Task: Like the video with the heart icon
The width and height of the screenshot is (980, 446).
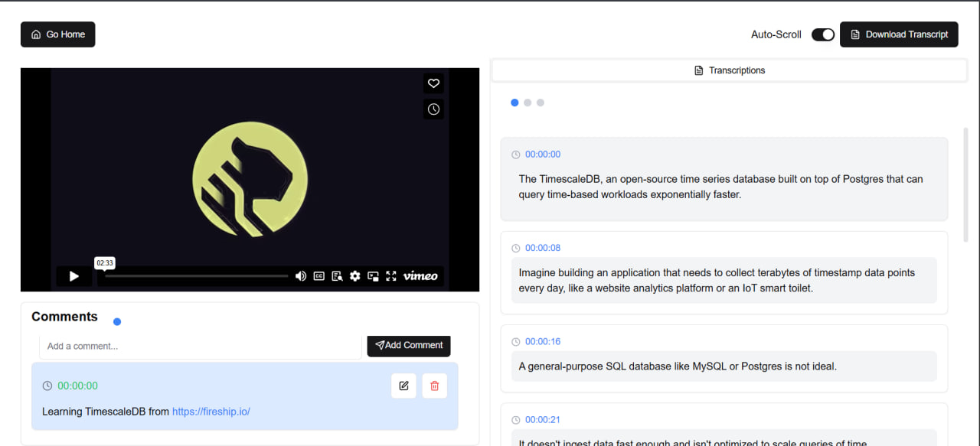Action: pos(433,83)
